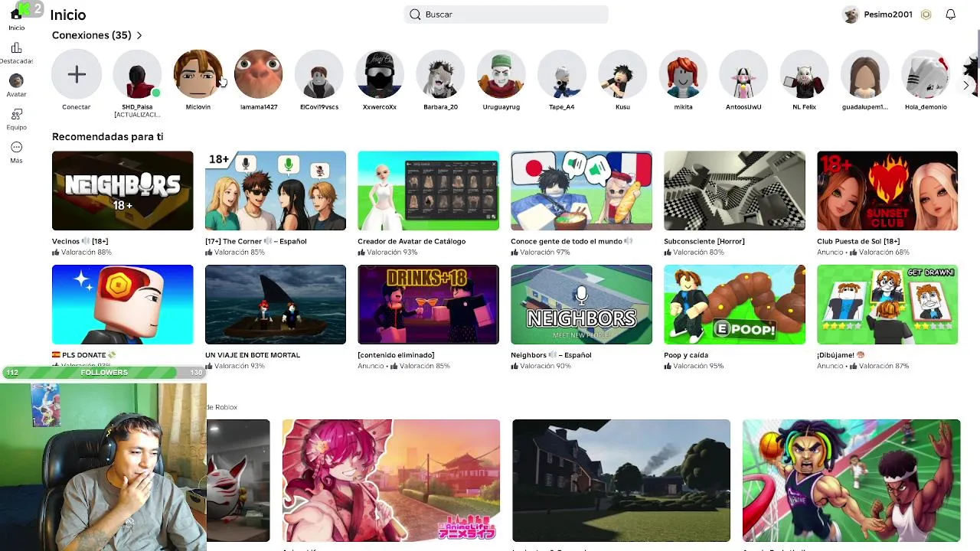980x551 pixels.
Task: Open ElCovi19vscs connection avatar
Action: point(319,74)
